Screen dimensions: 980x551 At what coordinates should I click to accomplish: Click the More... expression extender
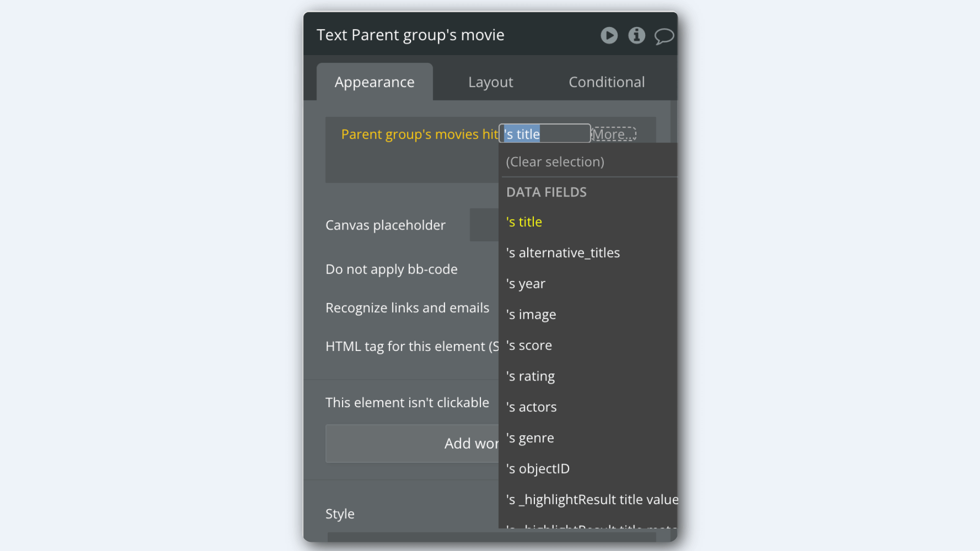click(x=614, y=134)
